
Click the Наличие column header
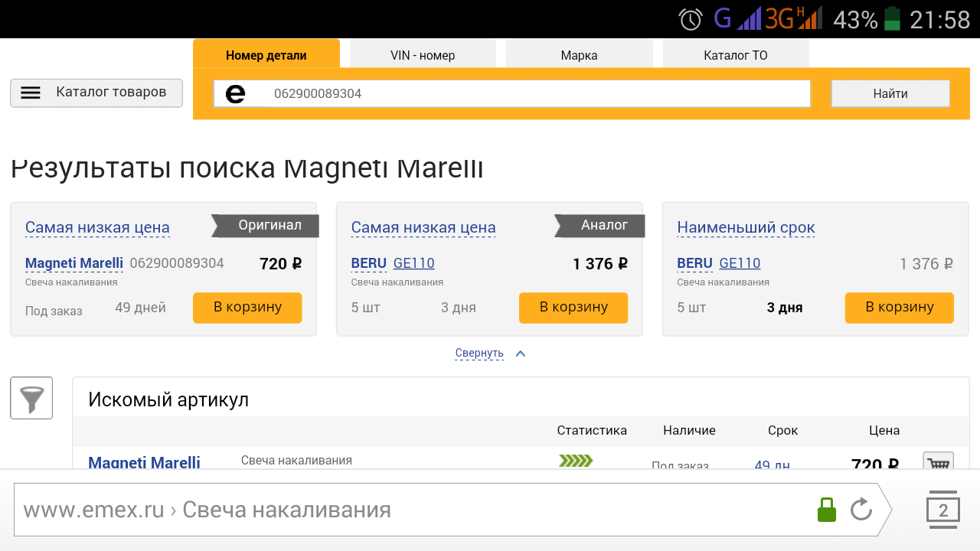(x=689, y=431)
